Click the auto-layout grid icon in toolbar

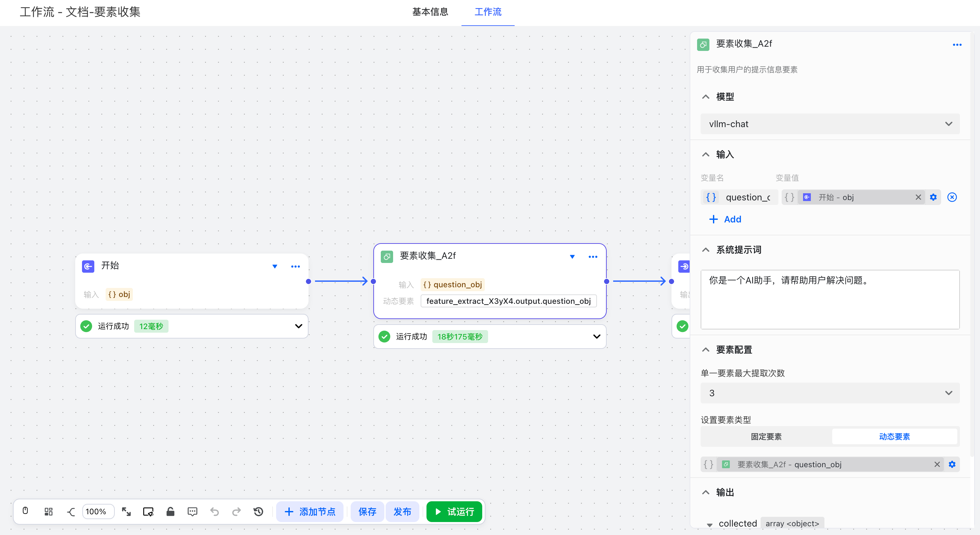[x=48, y=511]
